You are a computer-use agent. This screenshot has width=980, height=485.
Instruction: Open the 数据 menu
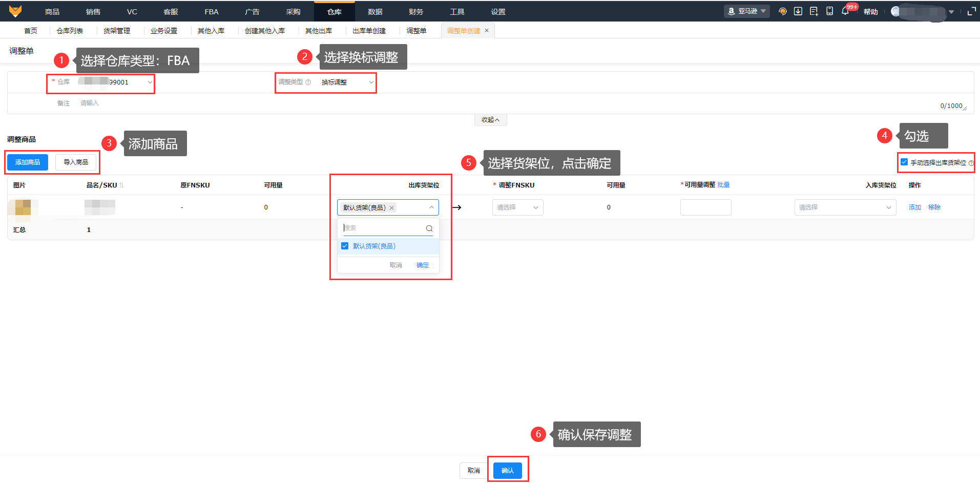pyautogui.click(x=375, y=11)
